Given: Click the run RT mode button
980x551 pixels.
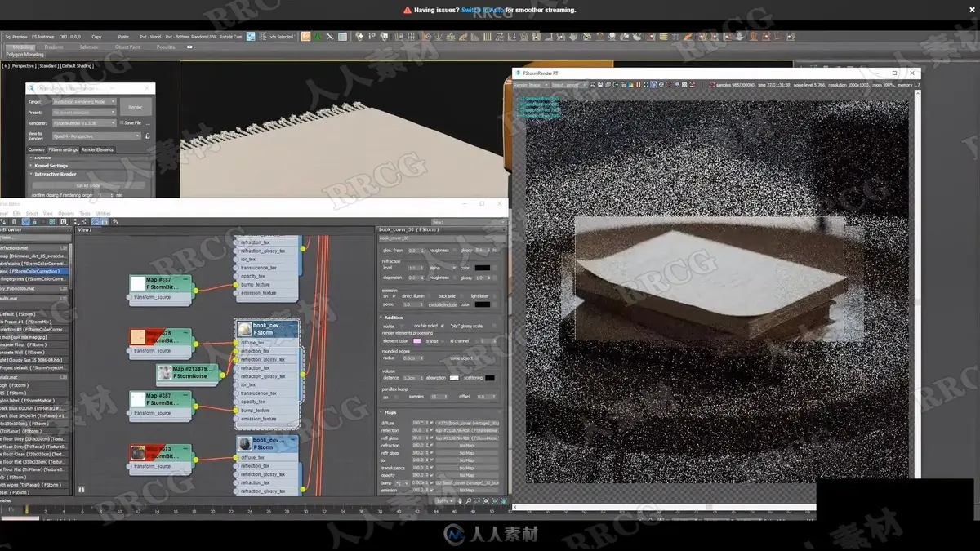Looking at the screenshot, I should (x=88, y=186).
